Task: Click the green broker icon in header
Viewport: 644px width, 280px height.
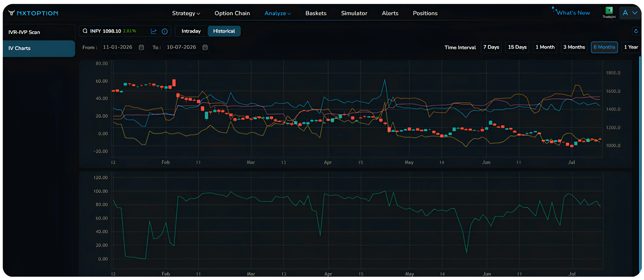Action: pos(609,11)
